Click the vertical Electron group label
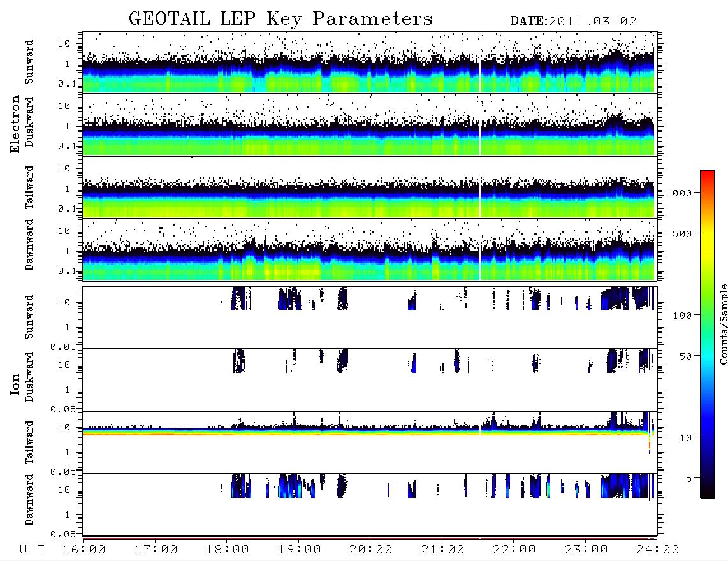Image resolution: width=728 pixels, height=561 pixels. (x=15, y=124)
